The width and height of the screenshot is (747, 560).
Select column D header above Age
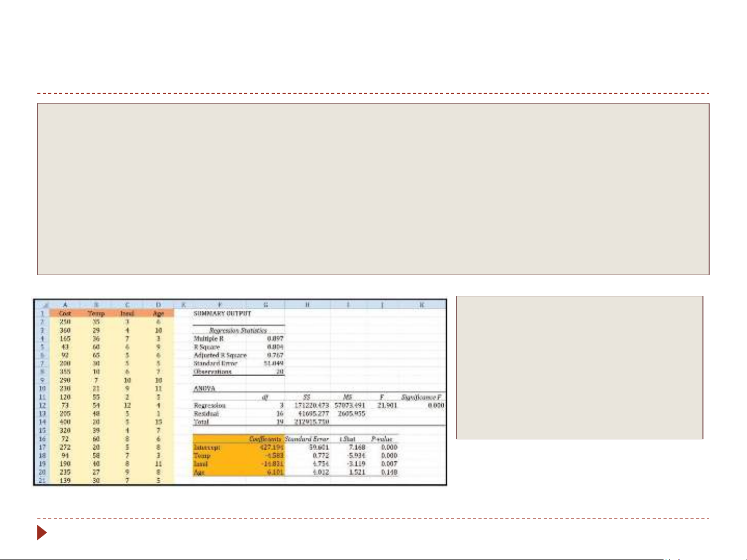pyautogui.click(x=158, y=305)
